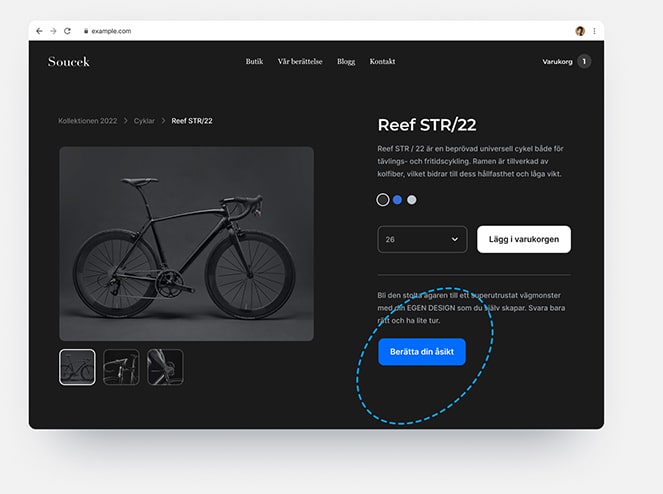Click the lock icon in address bar
This screenshot has width=663, height=494.
(86, 31)
